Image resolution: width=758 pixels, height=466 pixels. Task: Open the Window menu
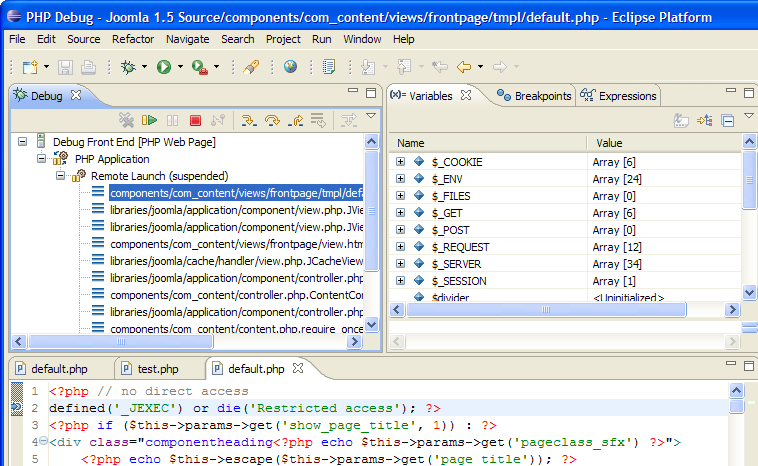coord(362,39)
